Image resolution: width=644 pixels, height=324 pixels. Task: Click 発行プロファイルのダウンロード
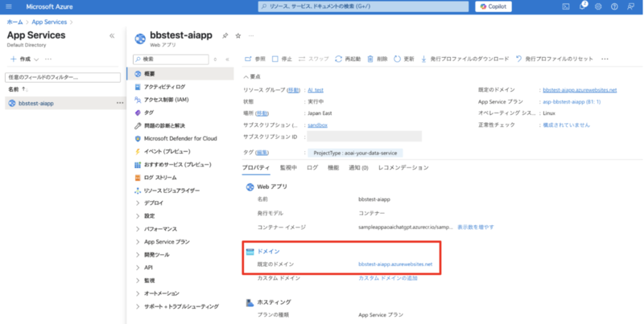(x=465, y=59)
